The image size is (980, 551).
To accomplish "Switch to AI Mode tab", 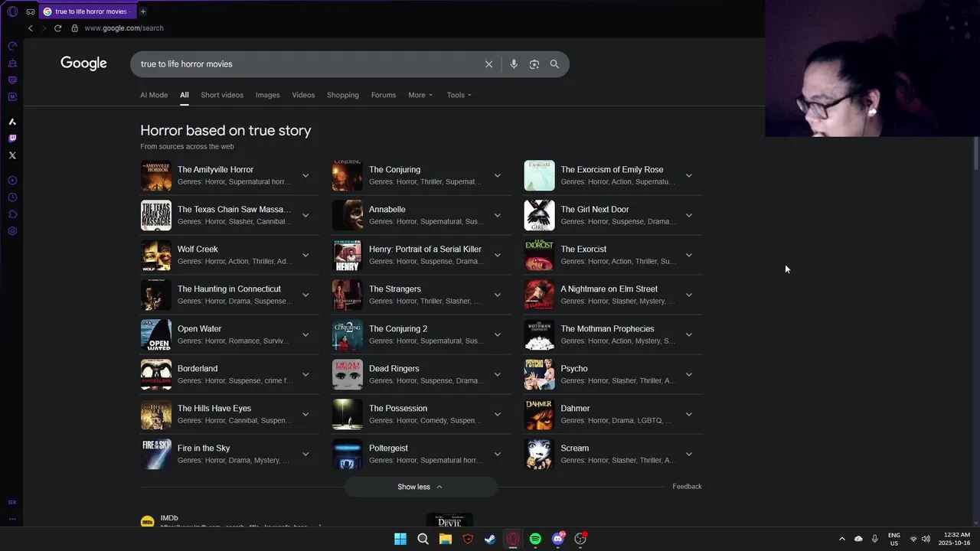I will tap(154, 95).
